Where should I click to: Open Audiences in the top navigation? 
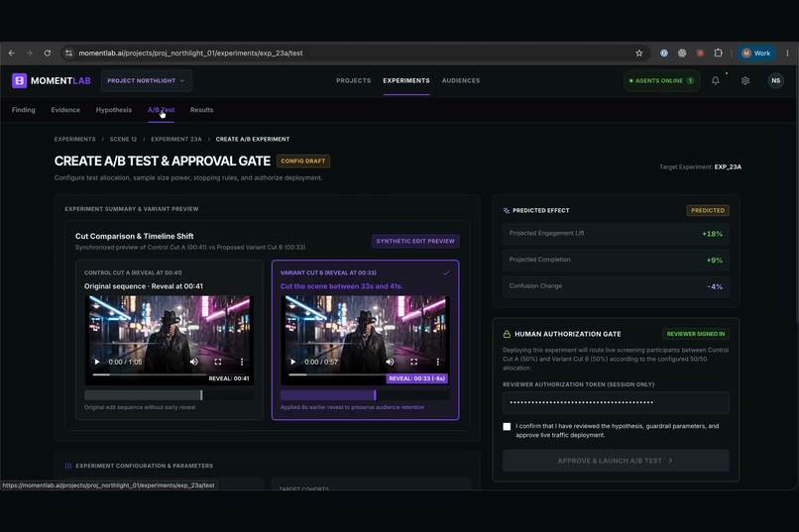[x=461, y=80]
